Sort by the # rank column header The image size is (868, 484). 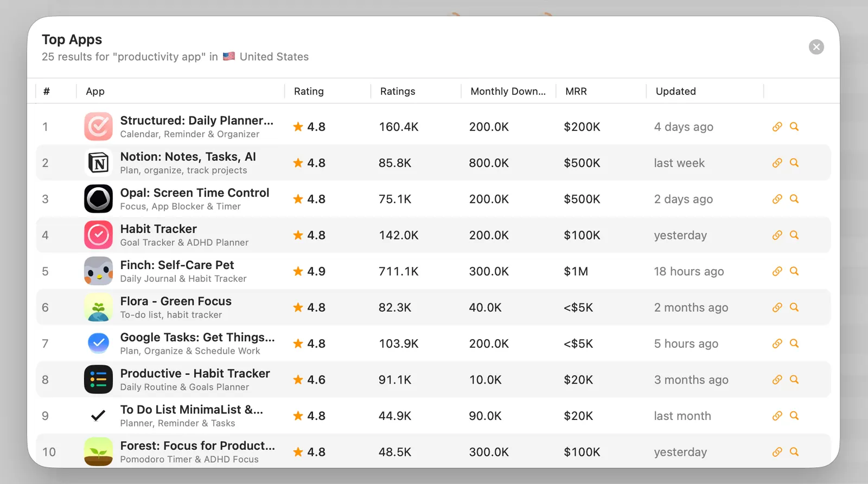click(x=47, y=91)
